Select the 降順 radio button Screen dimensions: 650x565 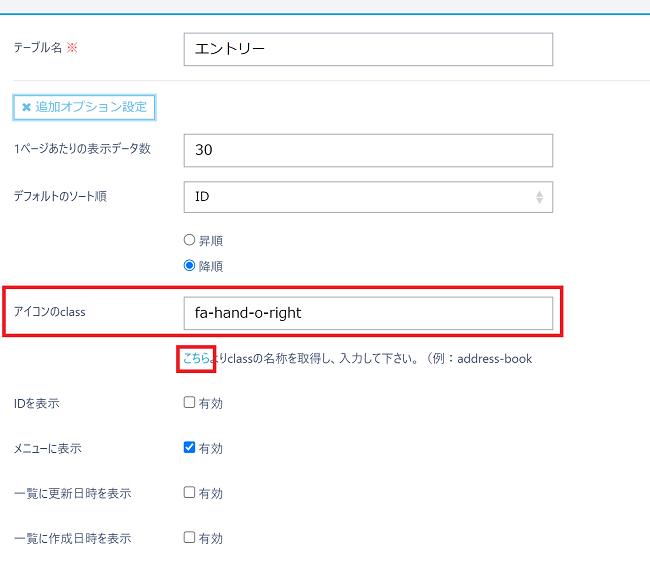[189, 266]
